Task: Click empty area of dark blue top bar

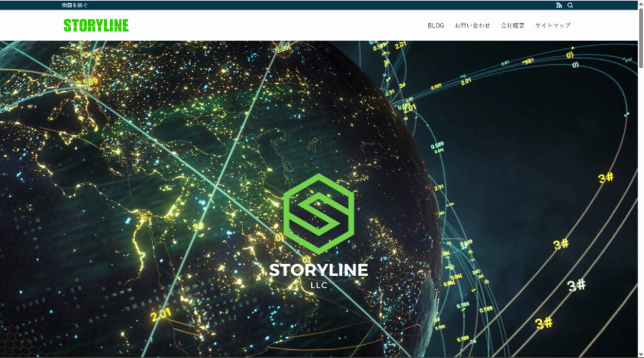Action: pos(314,5)
